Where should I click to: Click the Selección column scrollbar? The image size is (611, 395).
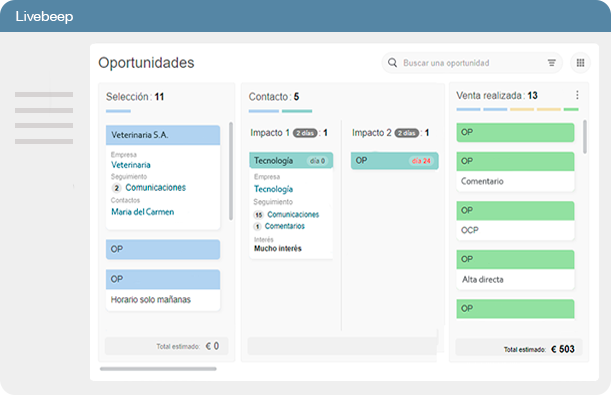231,171
